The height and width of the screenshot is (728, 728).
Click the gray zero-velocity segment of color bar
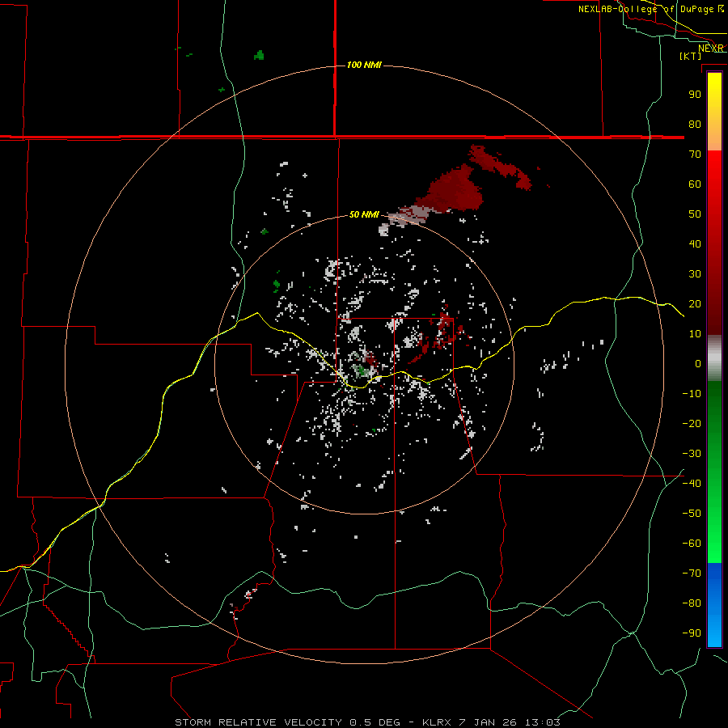pyautogui.click(x=714, y=358)
